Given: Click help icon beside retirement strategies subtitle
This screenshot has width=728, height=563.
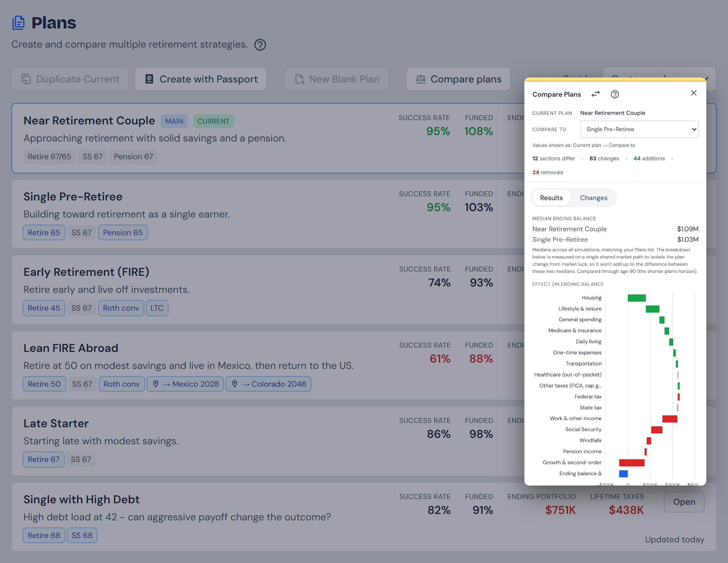Looking at the screenshot, I should pyautogui.click(x=260, y=45).
